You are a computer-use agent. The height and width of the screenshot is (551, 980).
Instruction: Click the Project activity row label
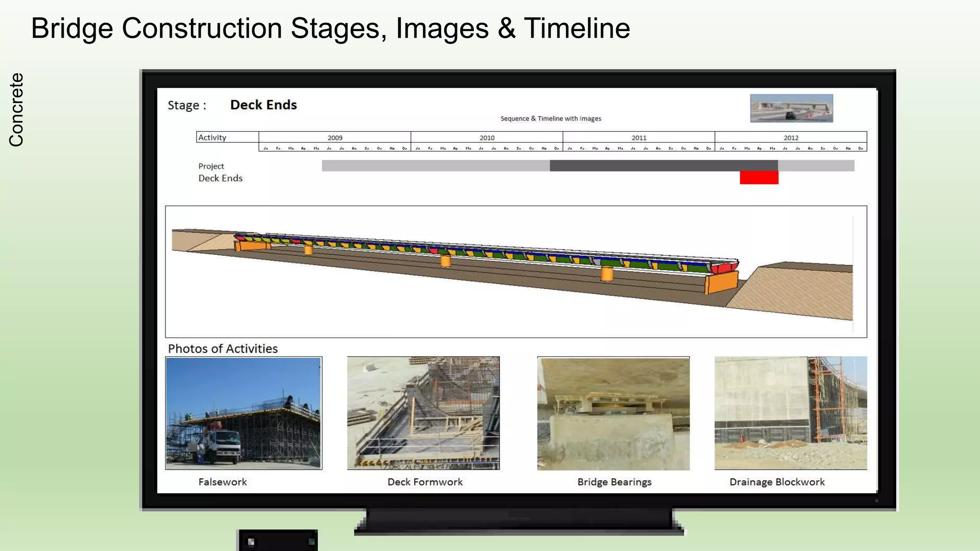tap(211, 166)
